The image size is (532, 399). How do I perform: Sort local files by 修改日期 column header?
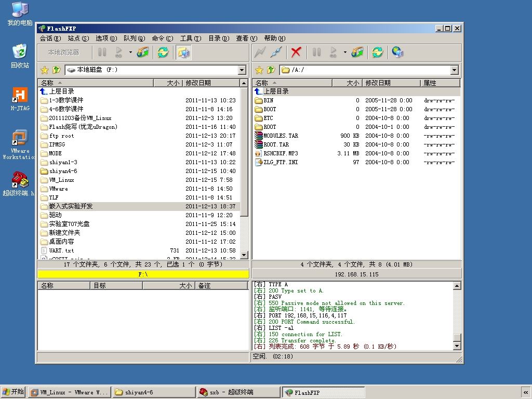(211, 83)
